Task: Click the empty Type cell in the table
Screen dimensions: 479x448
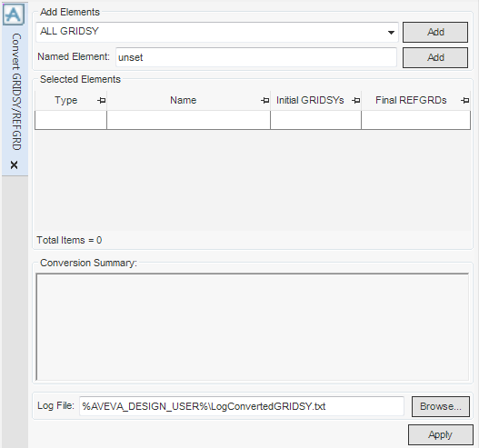Action: point(71,120)
